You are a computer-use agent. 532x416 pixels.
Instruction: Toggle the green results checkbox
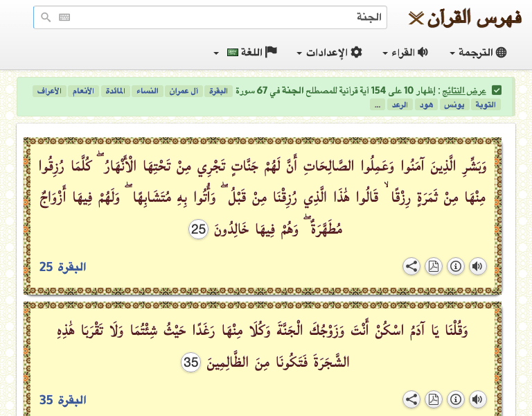tap(497, 90)
